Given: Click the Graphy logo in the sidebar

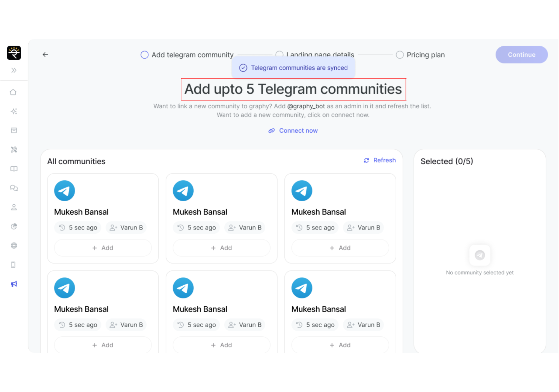Looking at the screenshot, I should (14, 53).
